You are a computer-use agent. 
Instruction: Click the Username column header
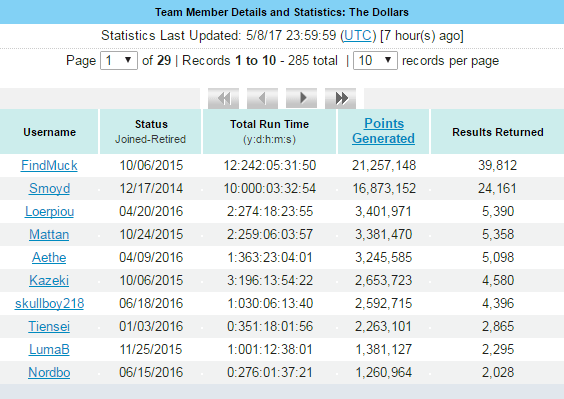click(x=49, y=132)
